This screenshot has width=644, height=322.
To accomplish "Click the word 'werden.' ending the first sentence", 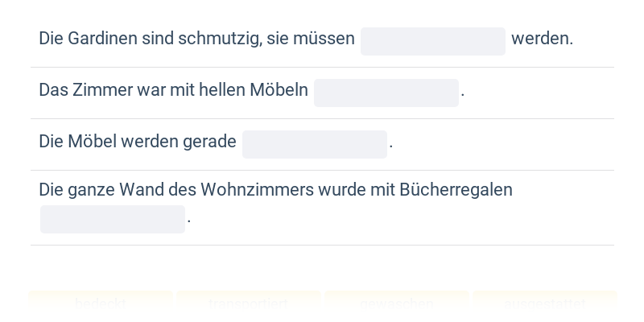I will tap(542, 39).
